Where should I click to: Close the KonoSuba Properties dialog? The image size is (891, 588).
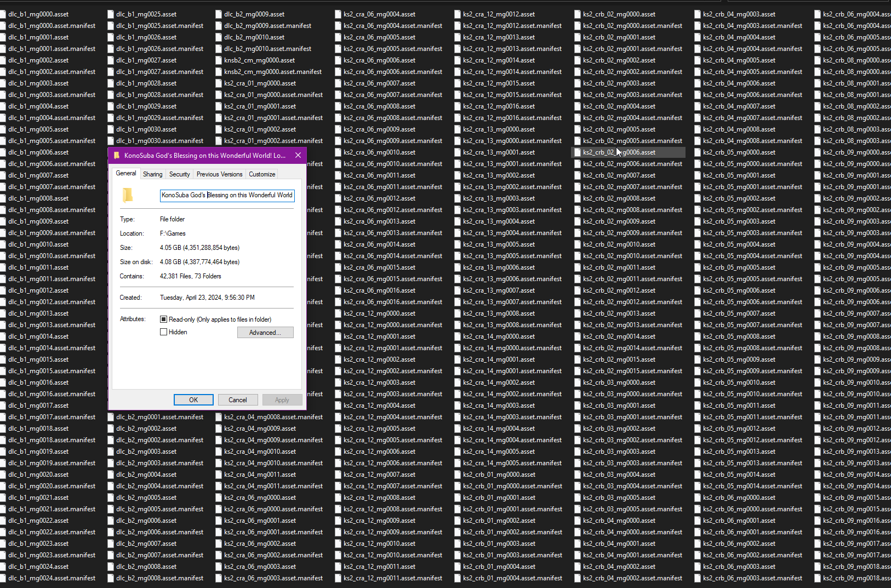[298, 156]
